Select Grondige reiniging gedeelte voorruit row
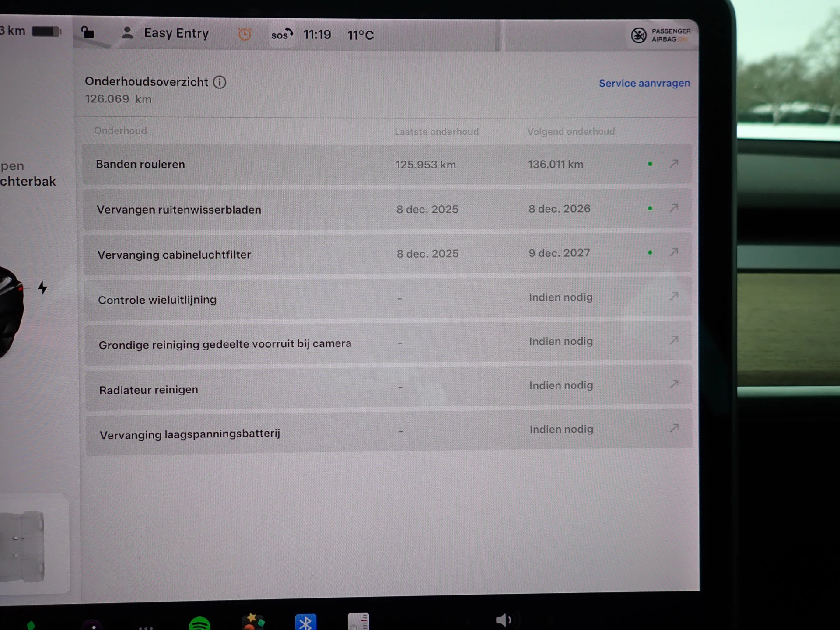840x630 pixels. coord(225,344)
